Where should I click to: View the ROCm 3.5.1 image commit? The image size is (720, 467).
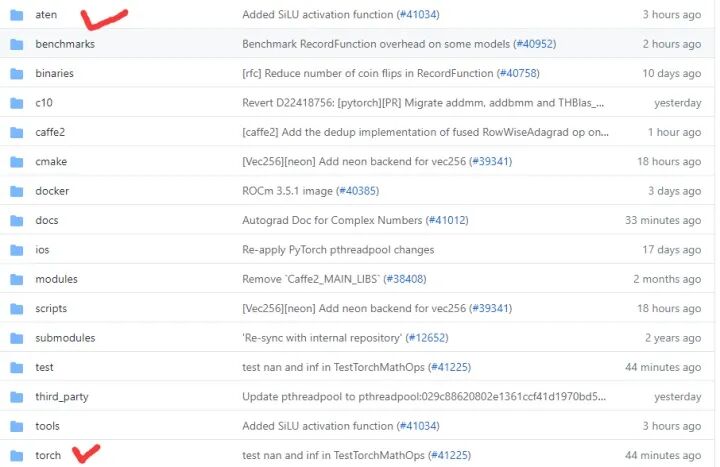click(x=287, y=191)
